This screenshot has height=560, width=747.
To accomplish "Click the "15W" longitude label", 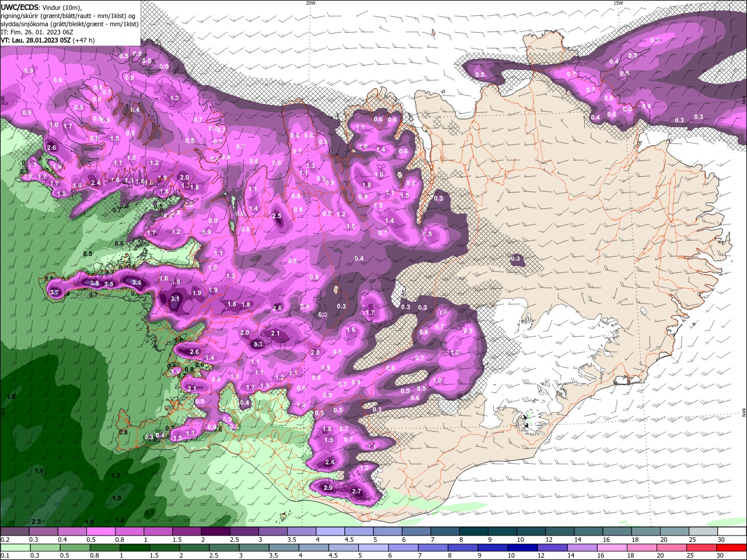I will click(x=618, y=3).
